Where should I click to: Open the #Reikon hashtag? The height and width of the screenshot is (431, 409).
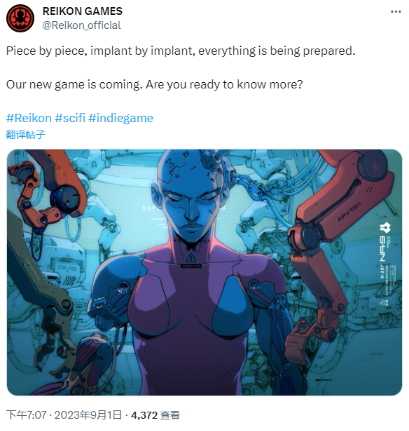[29, 118]
